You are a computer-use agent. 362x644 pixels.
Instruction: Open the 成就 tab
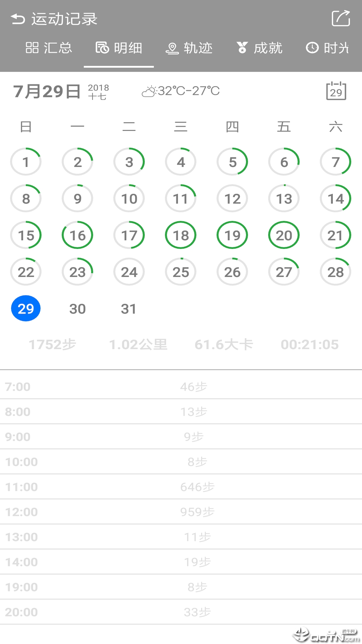(259, 48)
